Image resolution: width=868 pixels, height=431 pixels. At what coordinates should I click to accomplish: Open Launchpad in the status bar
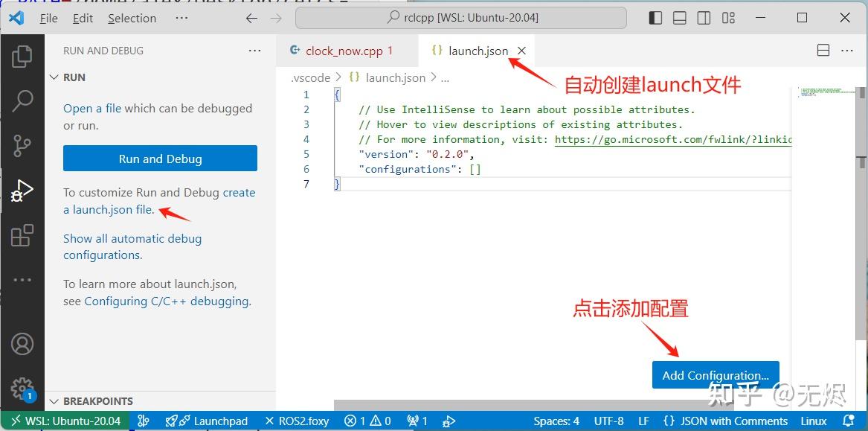coord(206,421)
